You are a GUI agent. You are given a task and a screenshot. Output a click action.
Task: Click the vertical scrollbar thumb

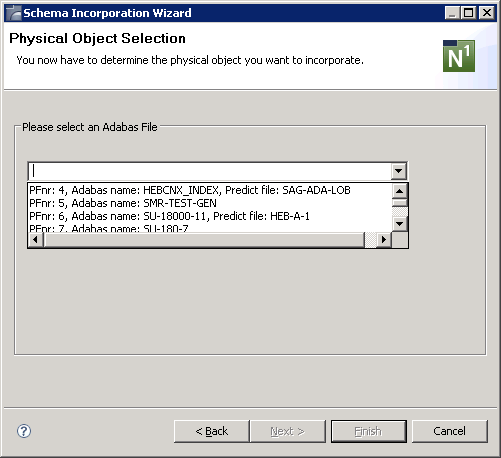coord(399,203)
